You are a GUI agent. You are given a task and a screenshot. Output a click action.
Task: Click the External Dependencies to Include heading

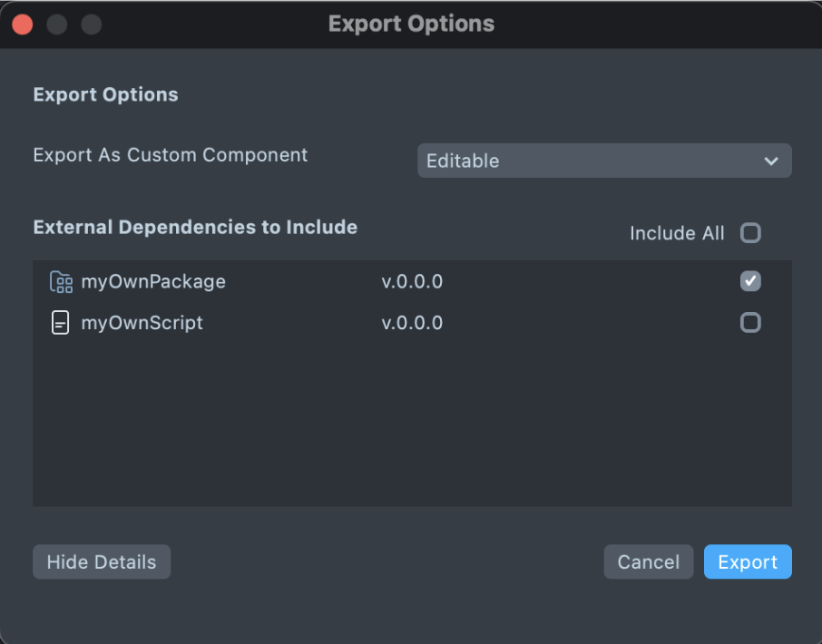[x=195, y=227]
